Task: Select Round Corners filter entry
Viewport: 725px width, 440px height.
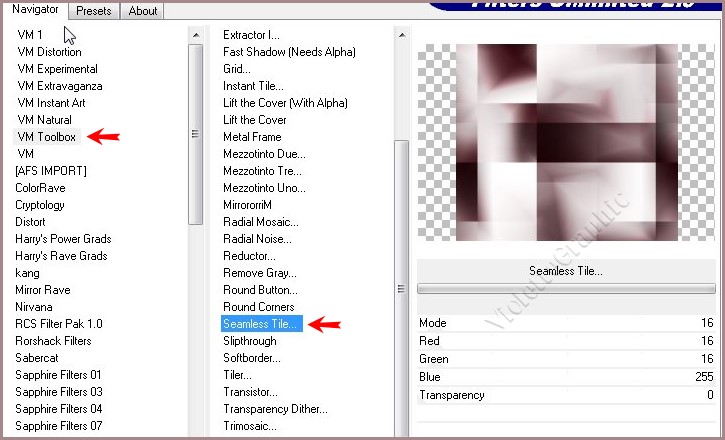Action: [258, 307]
